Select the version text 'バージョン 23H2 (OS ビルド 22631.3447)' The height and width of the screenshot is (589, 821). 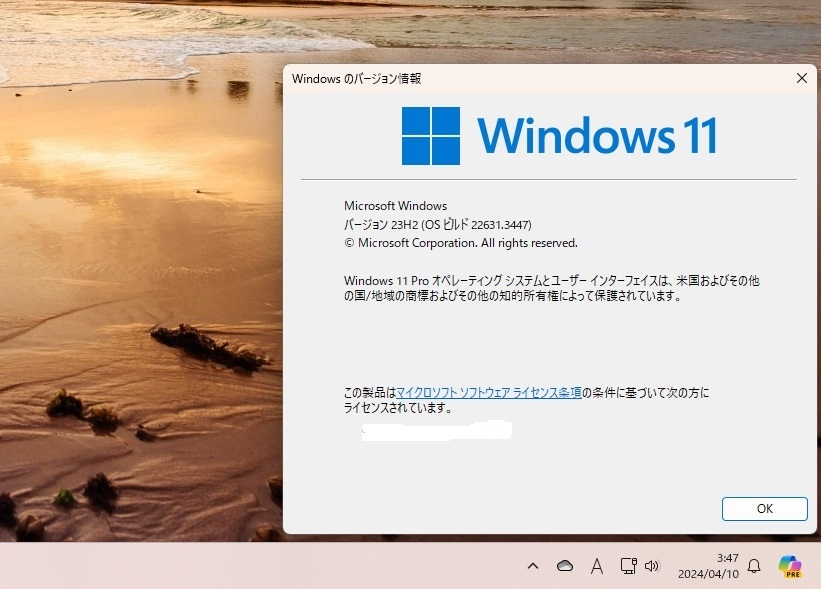(438, 225)
